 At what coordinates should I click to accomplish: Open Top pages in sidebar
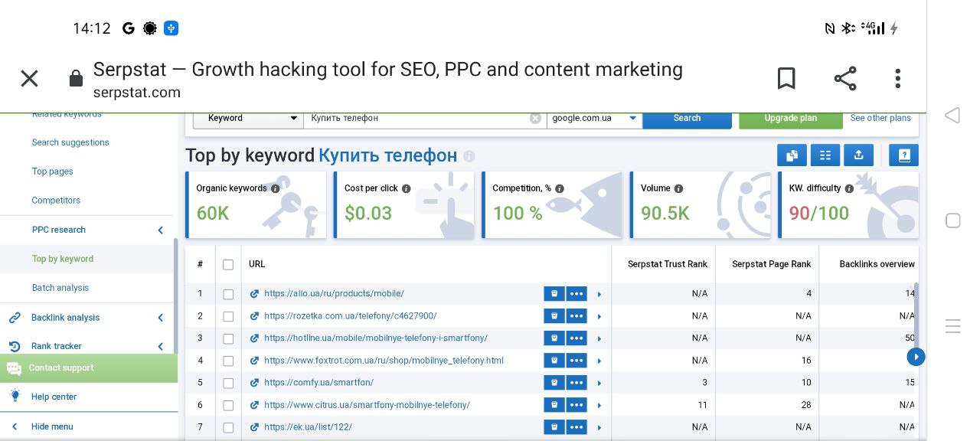coord(53,171)
